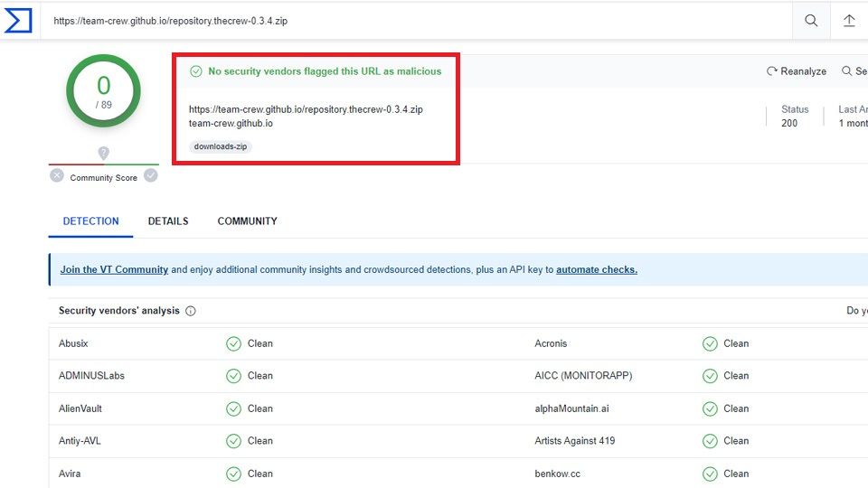Screen dimensions: 868x488
Task: Click the No security vendors flagged message
Action: 325,71
